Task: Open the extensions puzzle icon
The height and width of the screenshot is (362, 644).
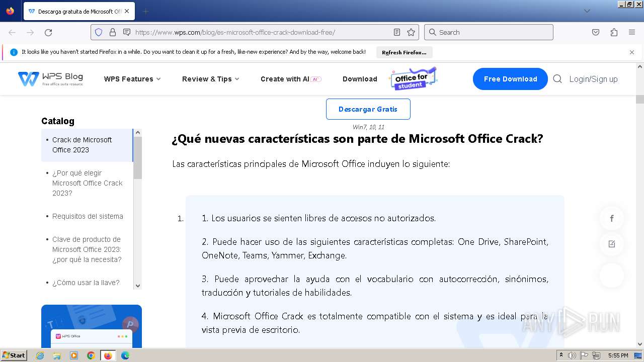Action: pos(614,32)
